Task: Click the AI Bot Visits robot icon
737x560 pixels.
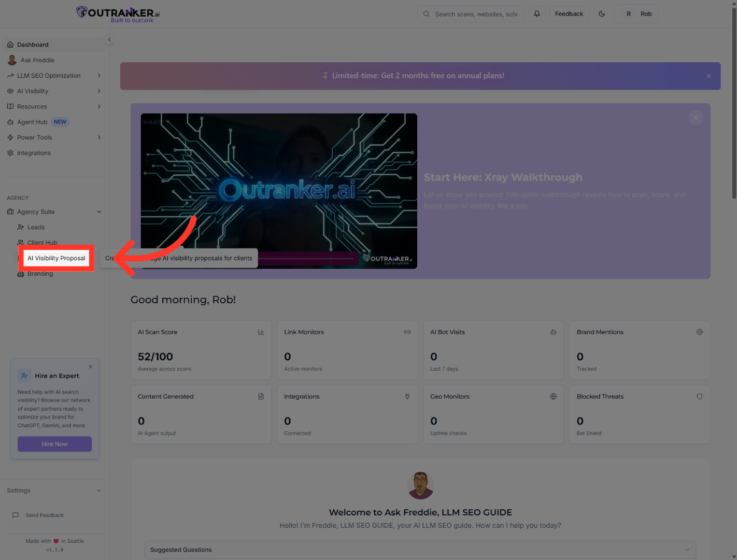Action: coord(554,332)
